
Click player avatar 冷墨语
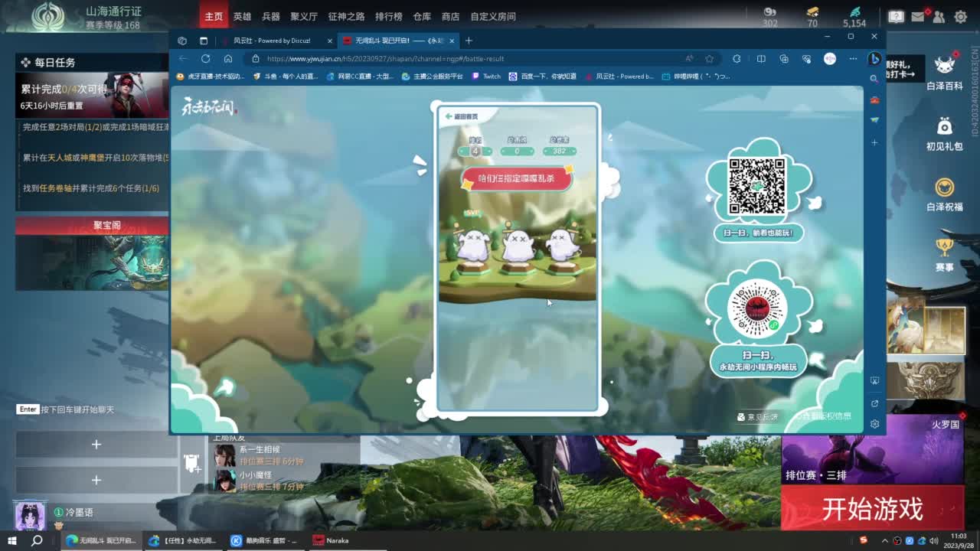30,514
